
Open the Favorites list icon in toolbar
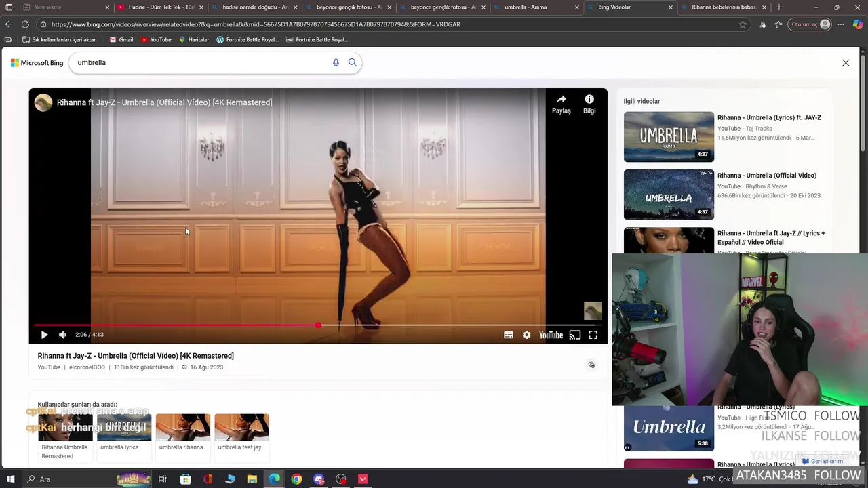click(x=778, y=24)
